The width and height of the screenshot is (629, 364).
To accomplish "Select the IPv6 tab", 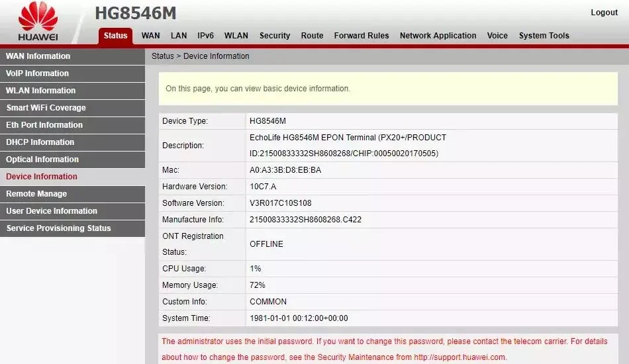I will (x=205, y=36).
